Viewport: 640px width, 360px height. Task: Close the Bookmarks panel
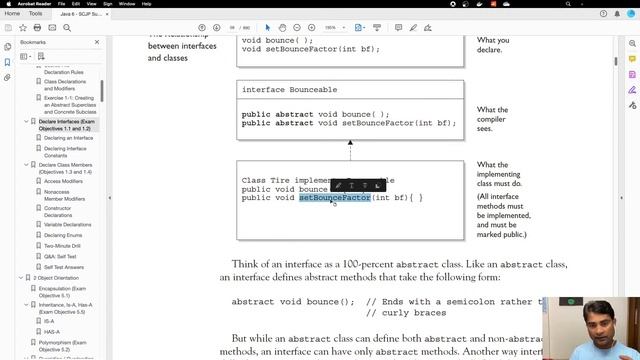(x=97, y=42)
